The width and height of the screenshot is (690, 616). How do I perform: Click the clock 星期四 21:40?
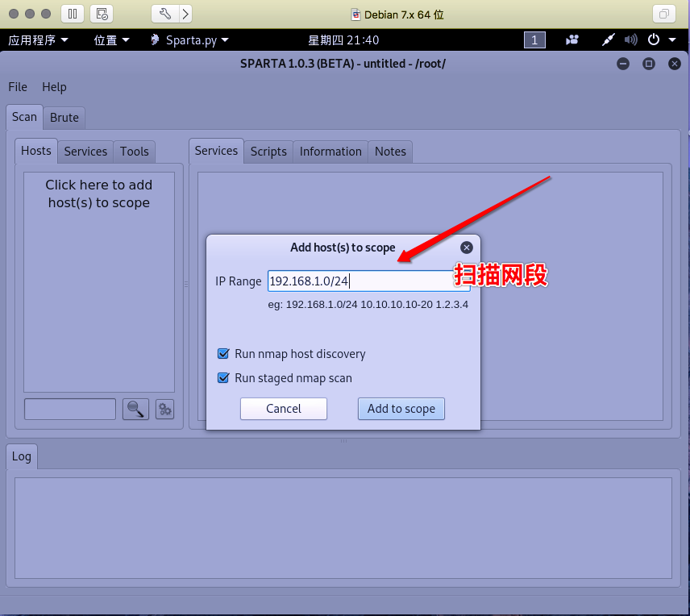click(x=343, y=40)
